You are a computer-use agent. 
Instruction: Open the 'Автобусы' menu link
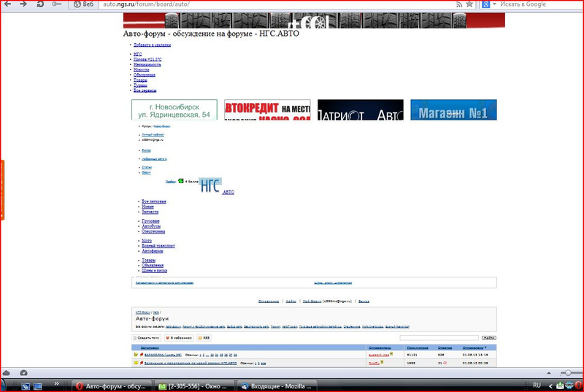[151, 226]
